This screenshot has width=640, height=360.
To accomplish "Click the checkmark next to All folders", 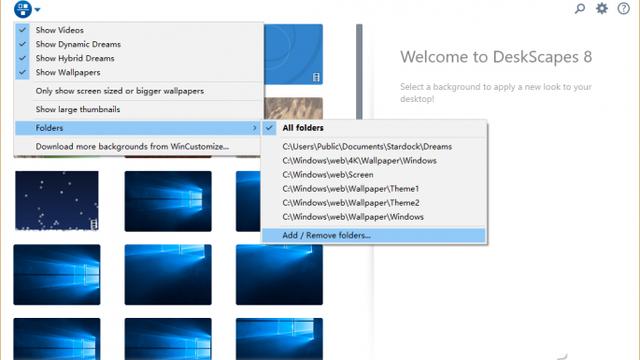I will point(269,128).
